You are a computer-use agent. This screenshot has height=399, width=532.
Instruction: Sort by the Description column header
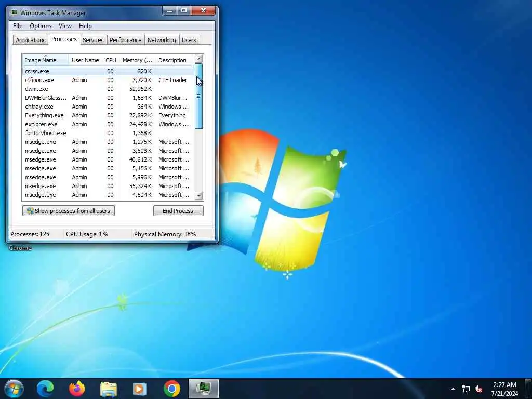175,60
